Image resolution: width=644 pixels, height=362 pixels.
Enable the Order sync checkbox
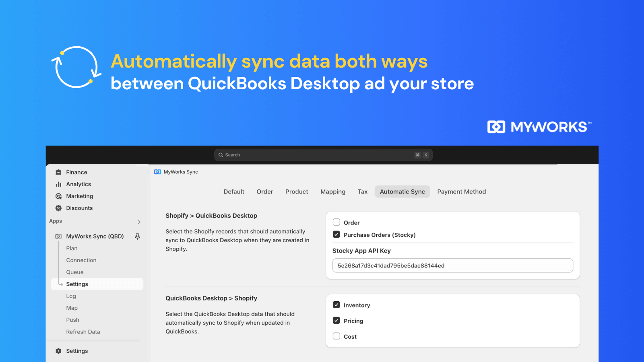click(x=336, y=222)
